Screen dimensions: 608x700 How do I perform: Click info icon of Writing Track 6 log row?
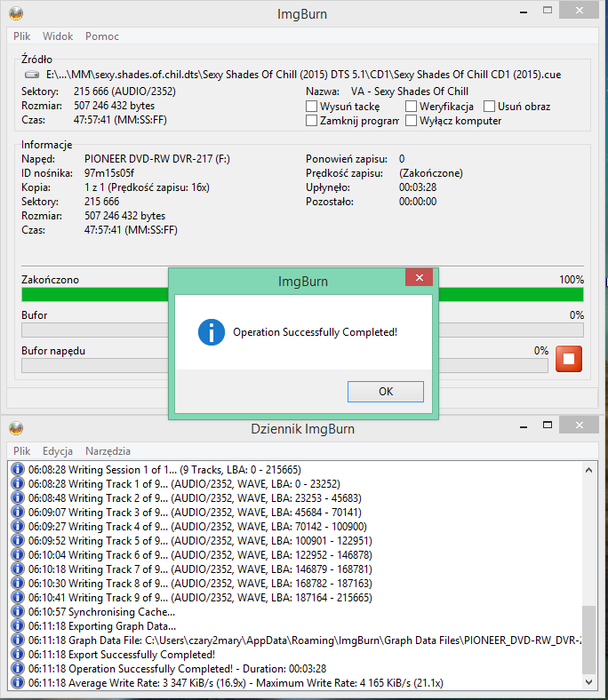18,555
